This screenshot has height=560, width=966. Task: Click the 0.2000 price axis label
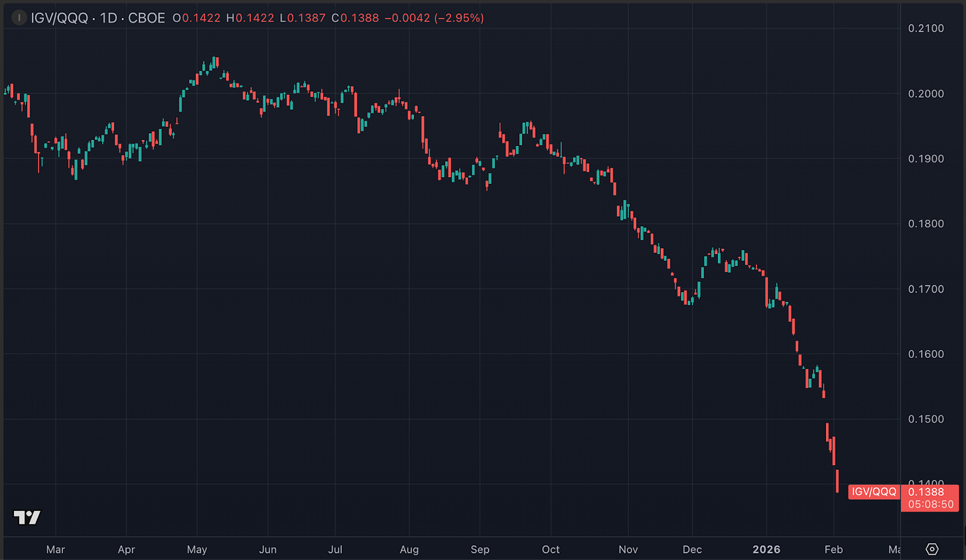pos(926,94)
